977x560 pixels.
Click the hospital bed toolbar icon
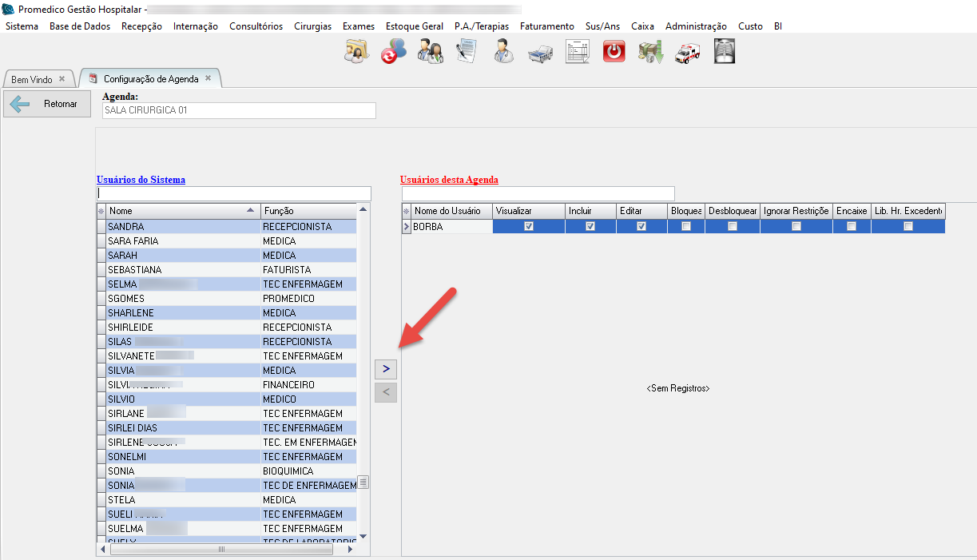click(x=540, y=54)
